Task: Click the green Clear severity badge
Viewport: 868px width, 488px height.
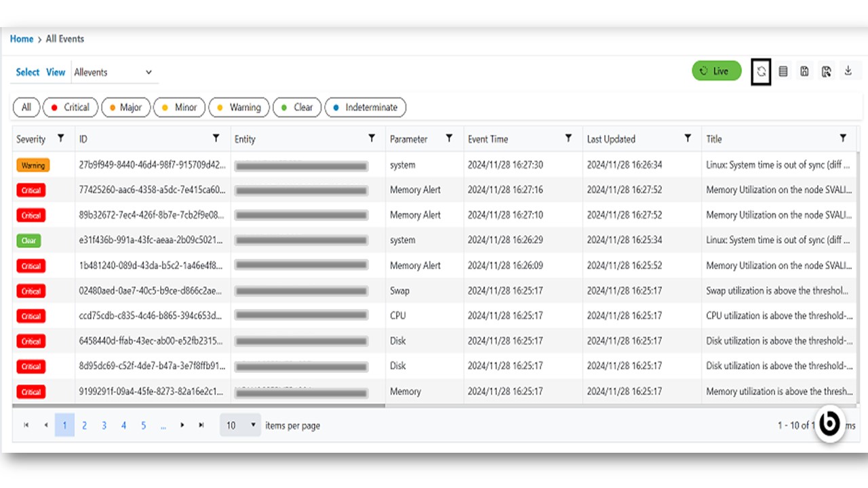Action: tap(29, 241)
